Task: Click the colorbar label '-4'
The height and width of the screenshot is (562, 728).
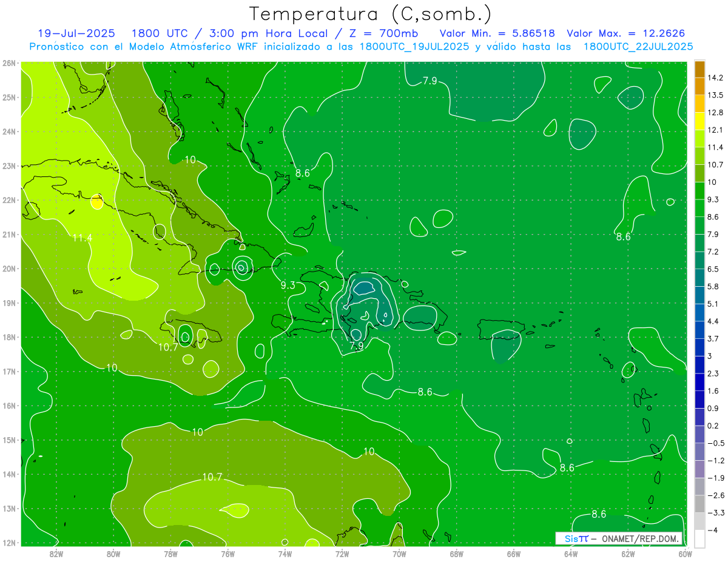Action: tap(713, 529)
